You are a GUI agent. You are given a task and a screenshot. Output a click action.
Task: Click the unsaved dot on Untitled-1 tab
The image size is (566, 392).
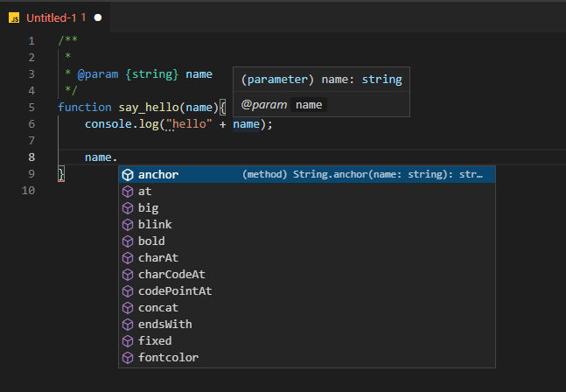[98, 17]
